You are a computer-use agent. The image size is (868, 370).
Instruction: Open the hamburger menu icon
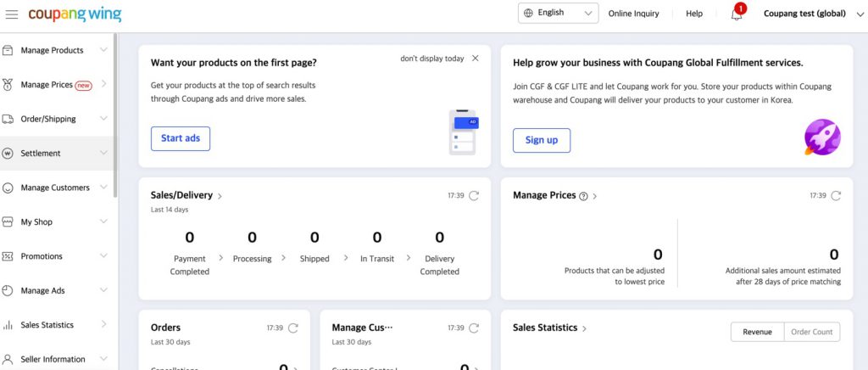tap(12, 14)
